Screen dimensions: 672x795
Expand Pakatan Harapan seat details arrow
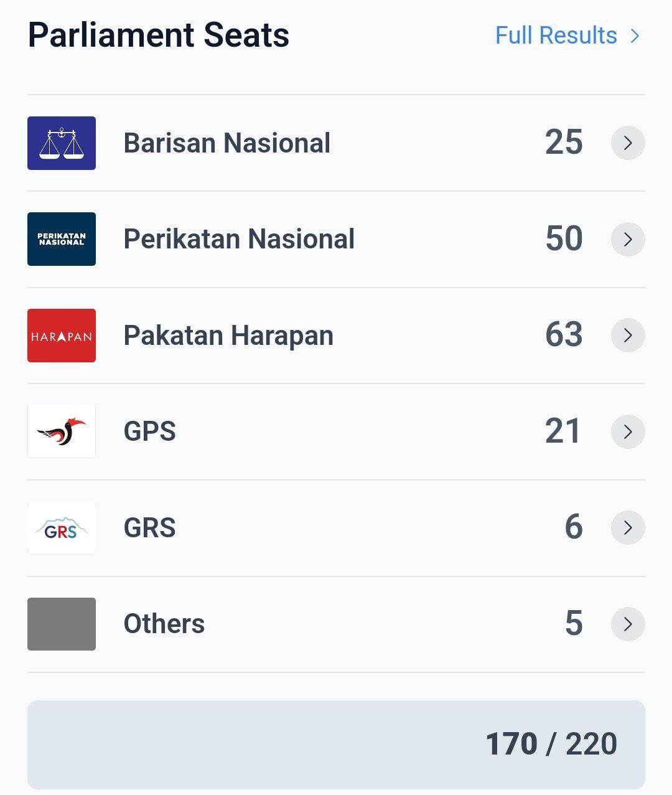click(x=627, y=336)
